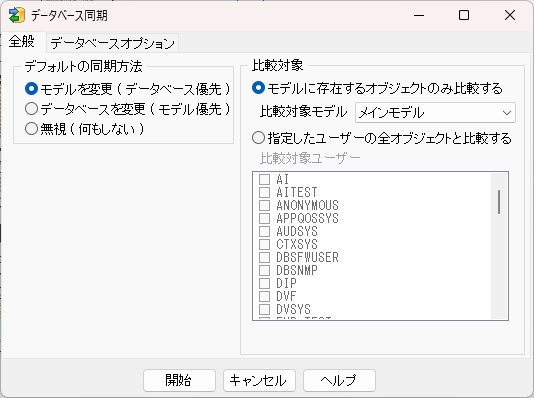Click the database sync app icon in title bar

click(x=17, y=15)
